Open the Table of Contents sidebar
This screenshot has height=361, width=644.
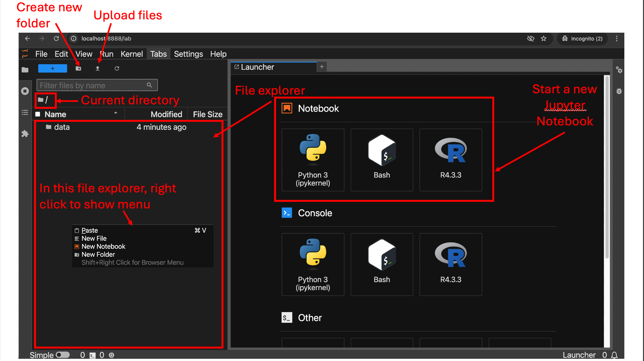tap(25, 112)
